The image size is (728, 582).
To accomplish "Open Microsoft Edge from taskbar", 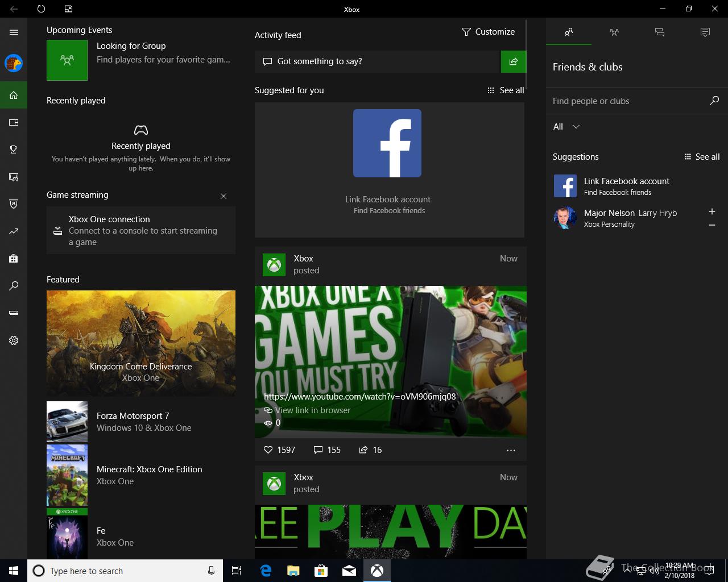I will pyautogui.click(x=266, y=571).
